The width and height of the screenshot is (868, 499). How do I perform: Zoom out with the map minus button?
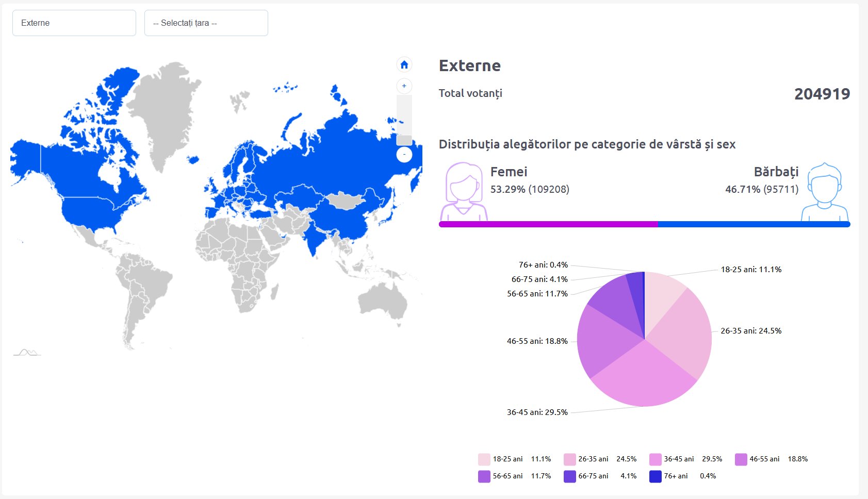coord(404,154)
